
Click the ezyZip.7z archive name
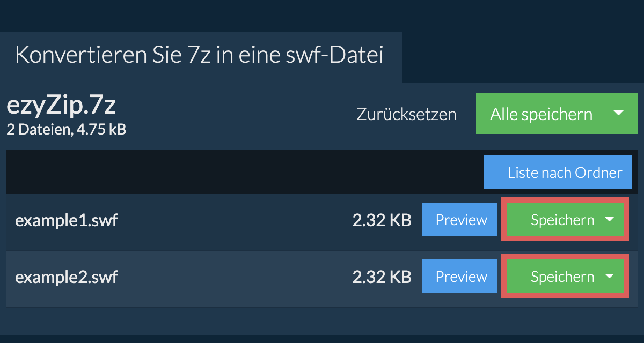(61, 107)
